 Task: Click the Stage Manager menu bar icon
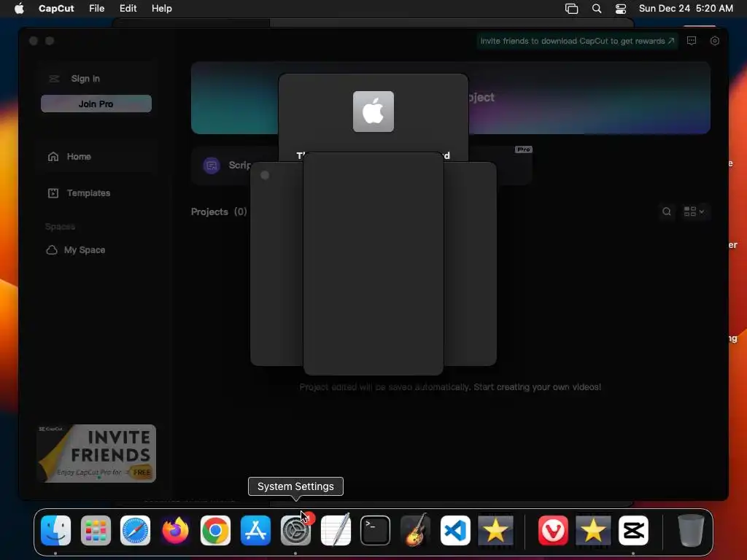571,9
